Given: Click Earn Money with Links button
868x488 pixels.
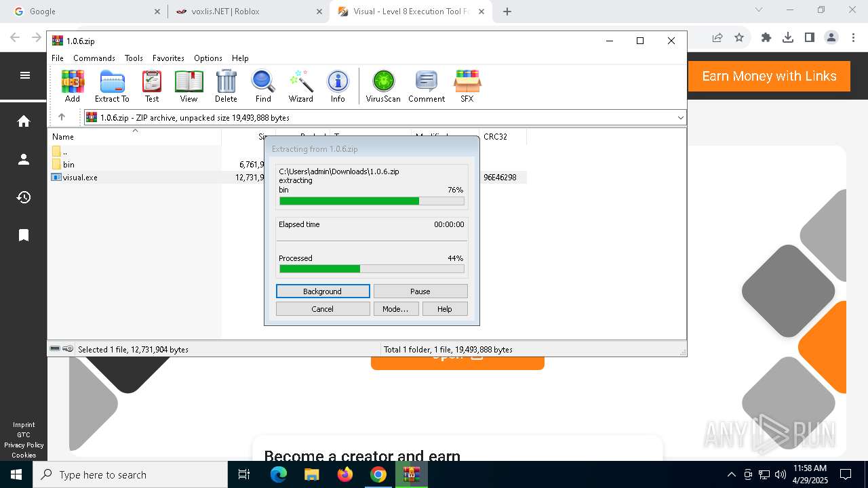Looking at the screenshot, I should coord(769,76).
